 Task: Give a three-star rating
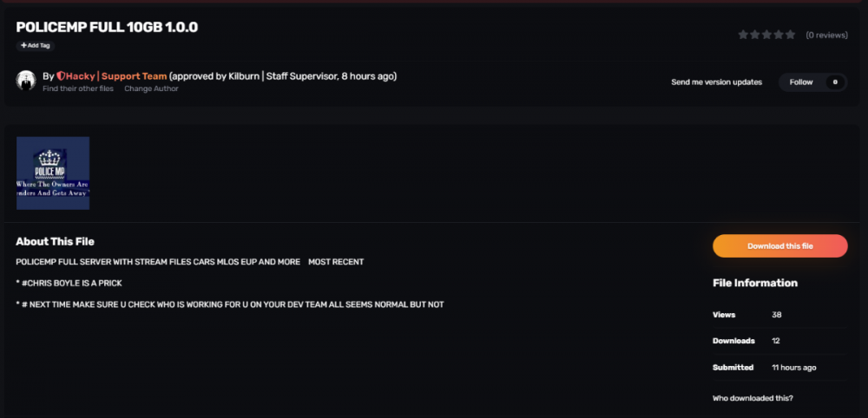[x=766, y=35]
